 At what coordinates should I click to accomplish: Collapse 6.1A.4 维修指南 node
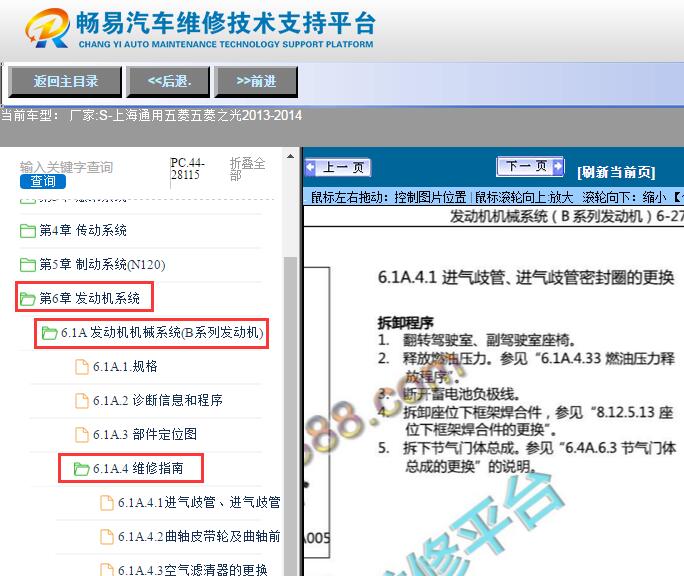pos(138,469)
